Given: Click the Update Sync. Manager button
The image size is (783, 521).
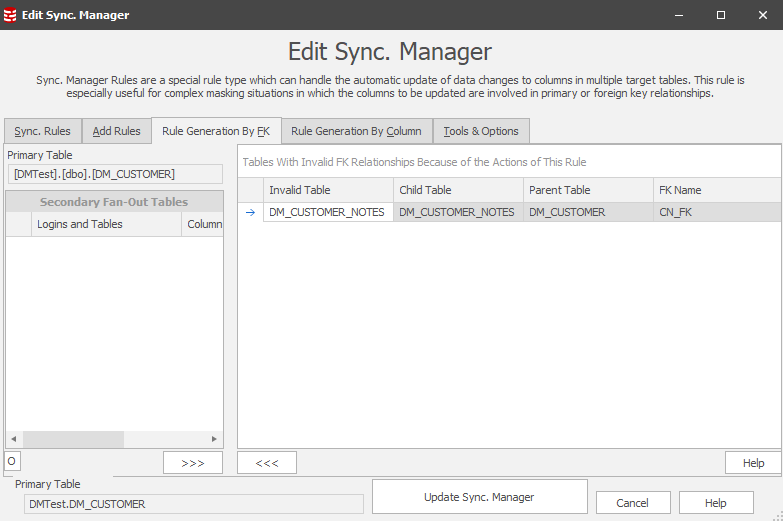Looking at the screenshot, I should tap(479, 497).
